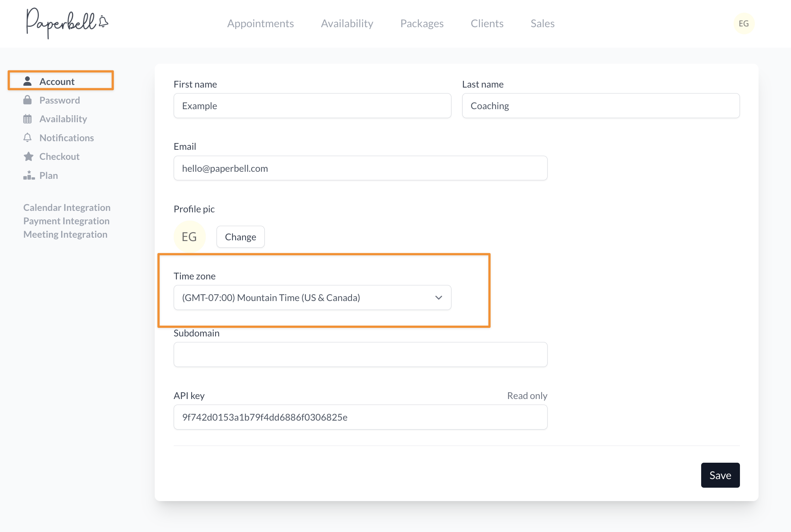This screenshot has height=532, width=791.
Task: Open the EG user avatar menu
Action: point(744,23)
